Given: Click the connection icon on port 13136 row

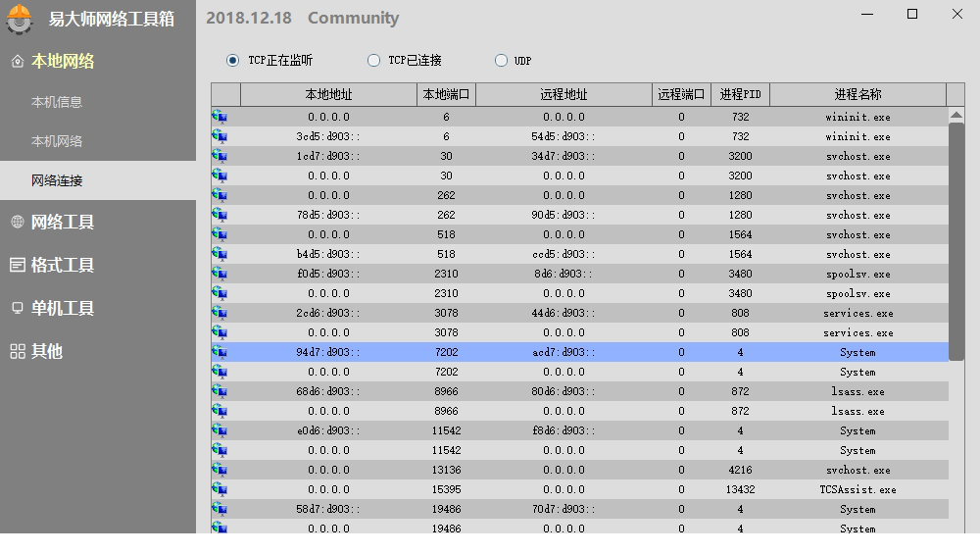Looking at the screenshot, I should click(x=220, y=470).
